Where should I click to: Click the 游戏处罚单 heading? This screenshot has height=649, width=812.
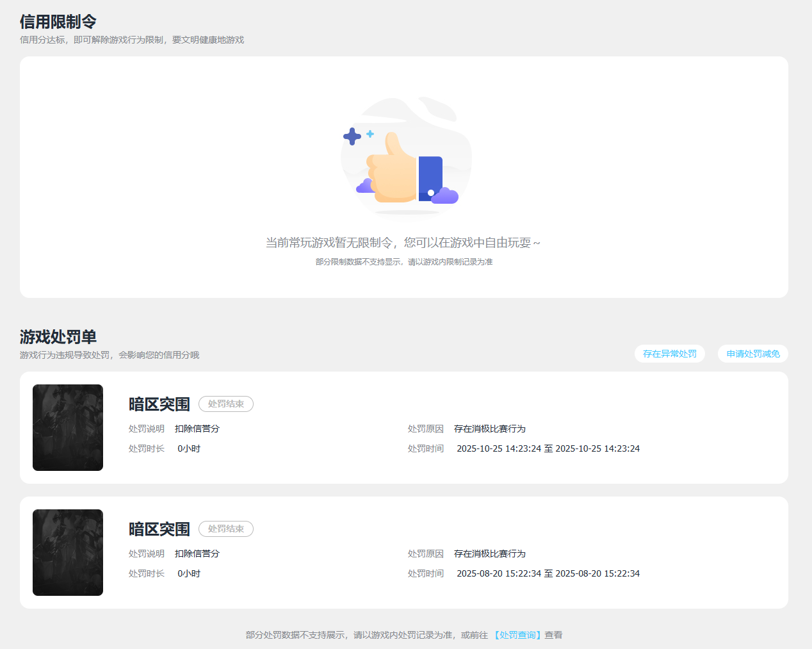pos(58,337)
